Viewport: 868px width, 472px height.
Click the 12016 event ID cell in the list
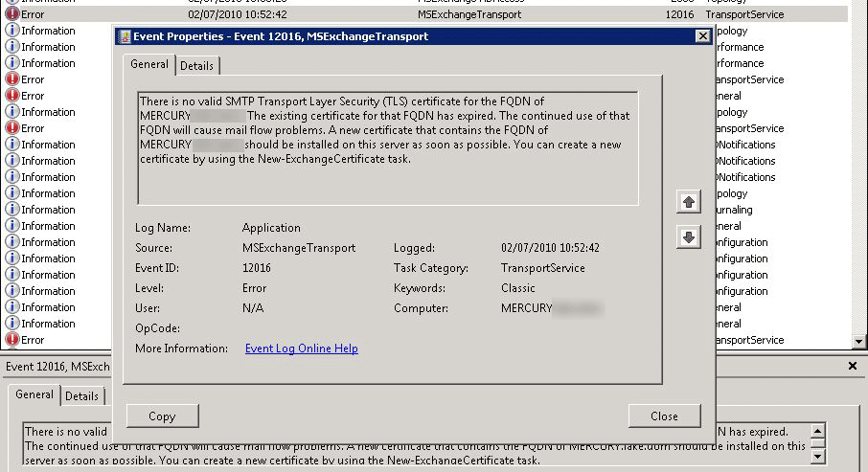point(679,14)
